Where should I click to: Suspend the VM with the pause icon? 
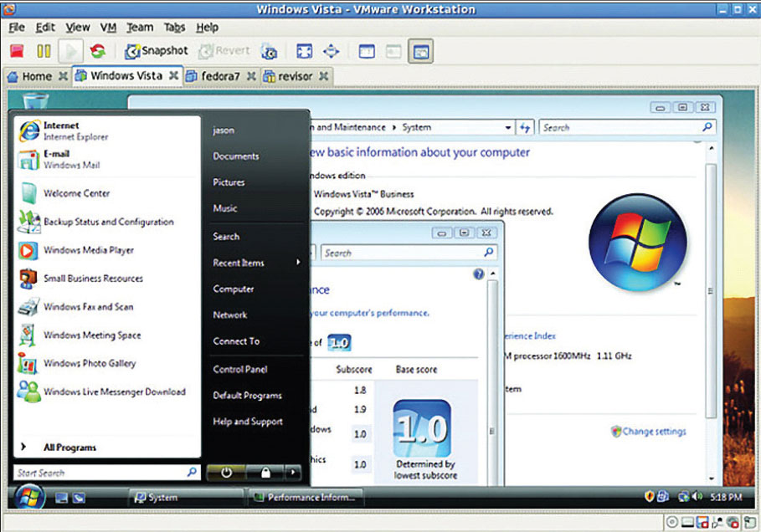point(44,52)
